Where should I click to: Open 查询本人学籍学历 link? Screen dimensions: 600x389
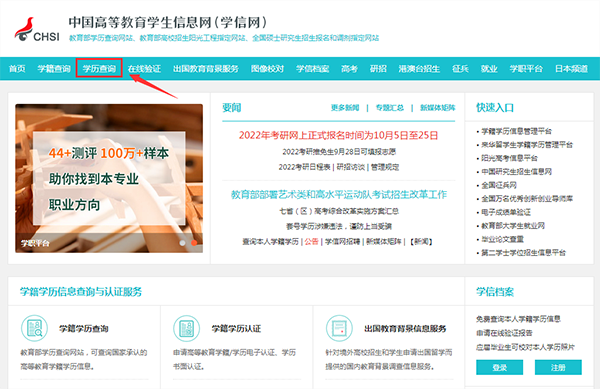[x=271, y=242]
